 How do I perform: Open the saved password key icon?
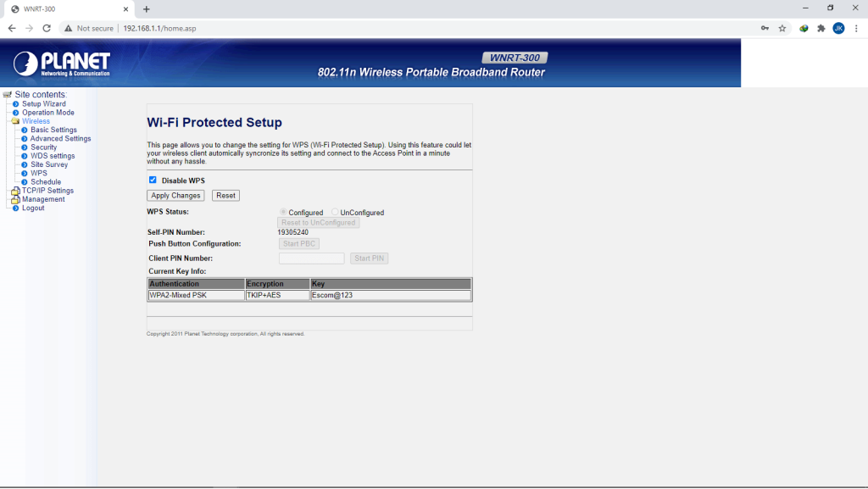pos(765,28)
